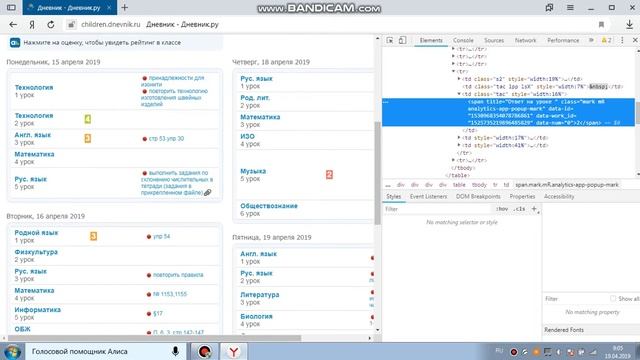Open the browser downloads icon
The image size is (640, 360).
coord(629,24)
